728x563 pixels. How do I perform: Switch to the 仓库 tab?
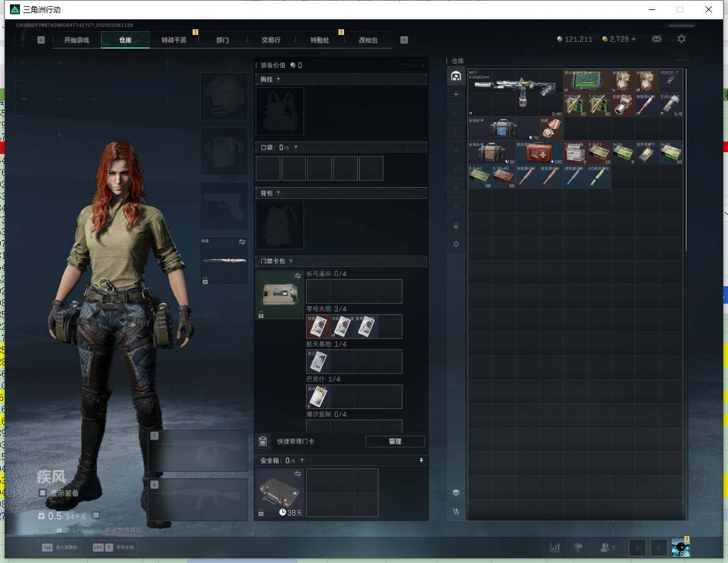[125, 40]
